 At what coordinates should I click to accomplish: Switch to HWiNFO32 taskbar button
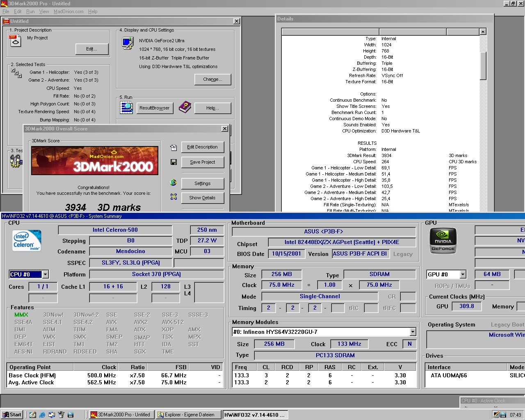(x=255, y=415)
